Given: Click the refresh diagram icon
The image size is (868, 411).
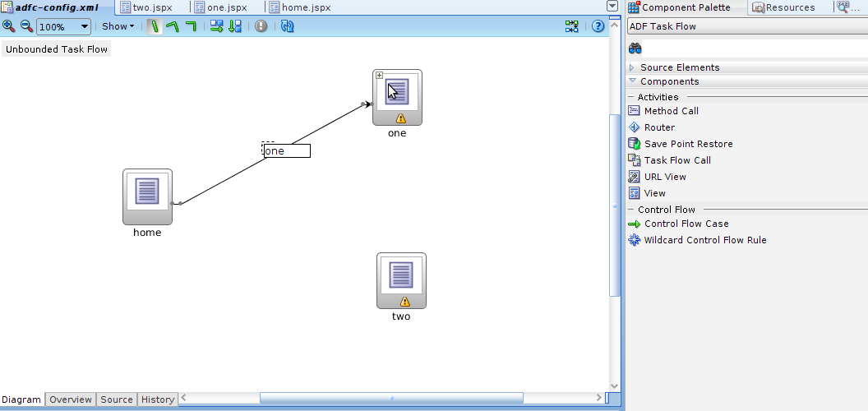Looking at the screenshot, I should coord(287,26).
